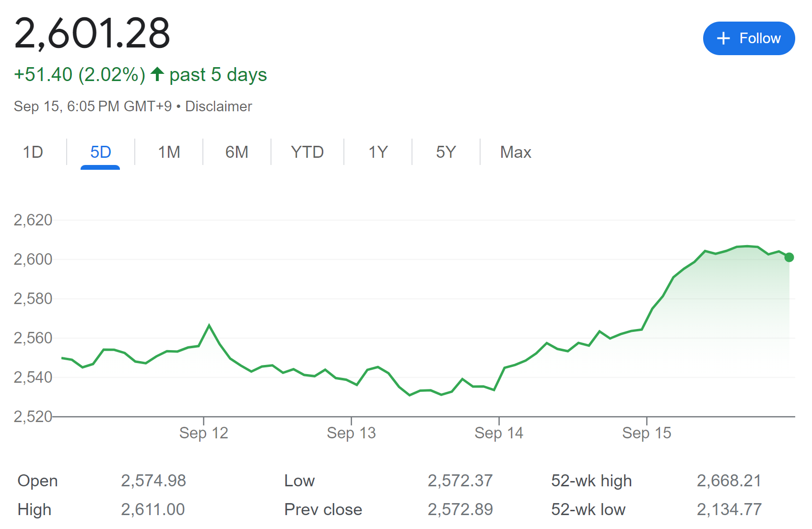Select the YTD range tab

pyautogui.click(x=307, y=152)
